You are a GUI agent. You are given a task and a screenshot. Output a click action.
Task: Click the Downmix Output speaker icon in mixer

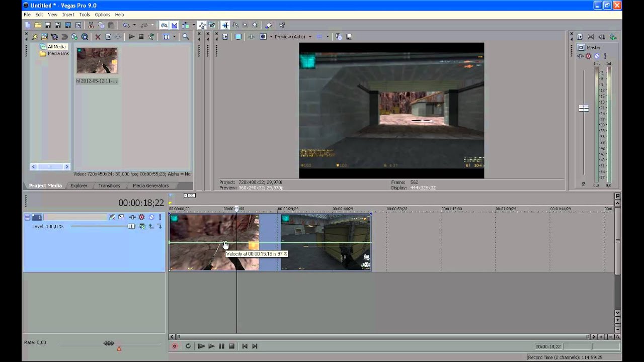591,37
